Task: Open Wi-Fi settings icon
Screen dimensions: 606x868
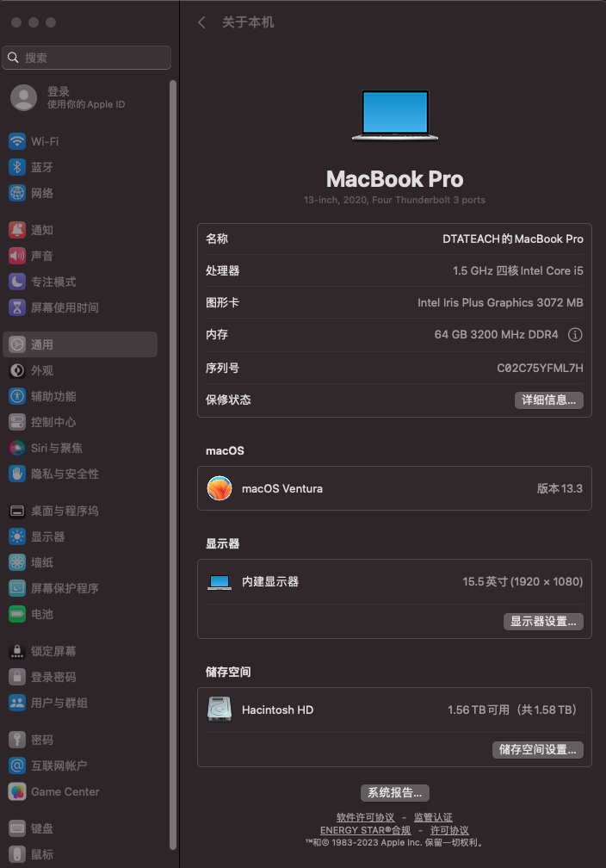Action: coord(17,141)
